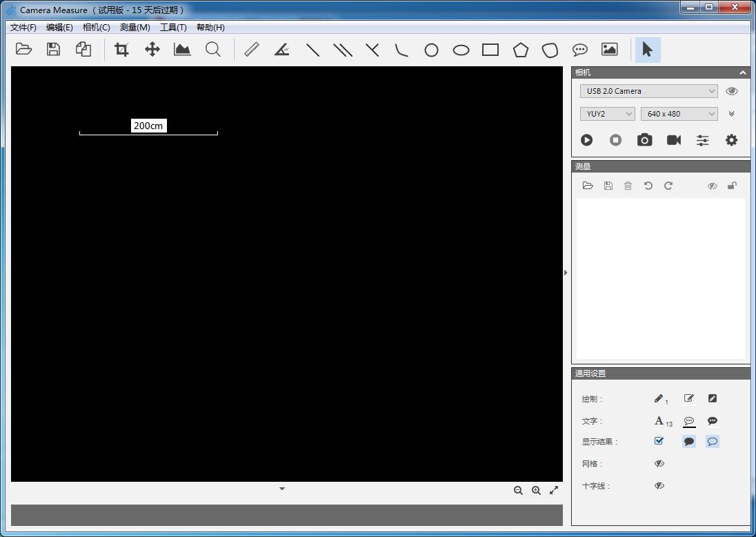
Task: Expand the bottom panel triangle below canvas
Action: coord(282,489)
